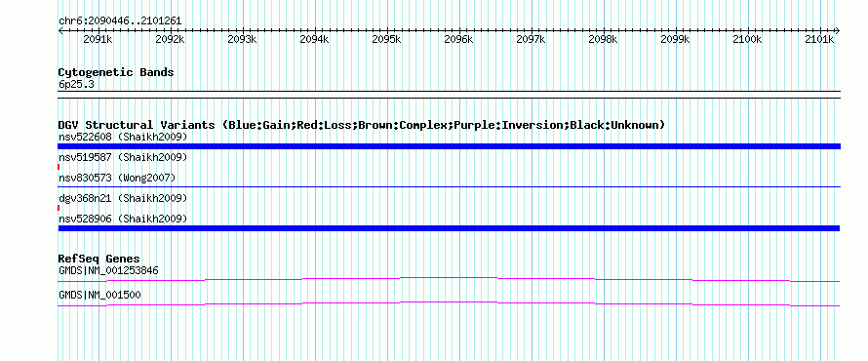
Task: Click the blue gain bar under nsv528906
Action: pyautogui.click(x=449, y=228)
